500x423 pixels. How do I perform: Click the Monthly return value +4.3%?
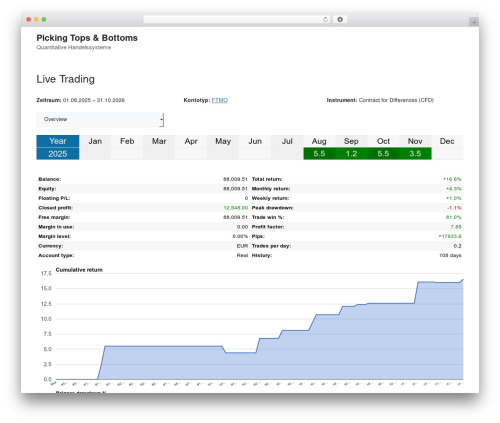pos(454,189)
